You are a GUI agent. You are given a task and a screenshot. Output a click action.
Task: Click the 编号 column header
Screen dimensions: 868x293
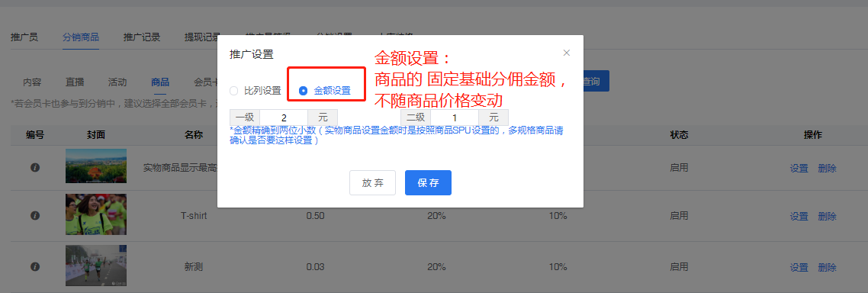[35, 134]
